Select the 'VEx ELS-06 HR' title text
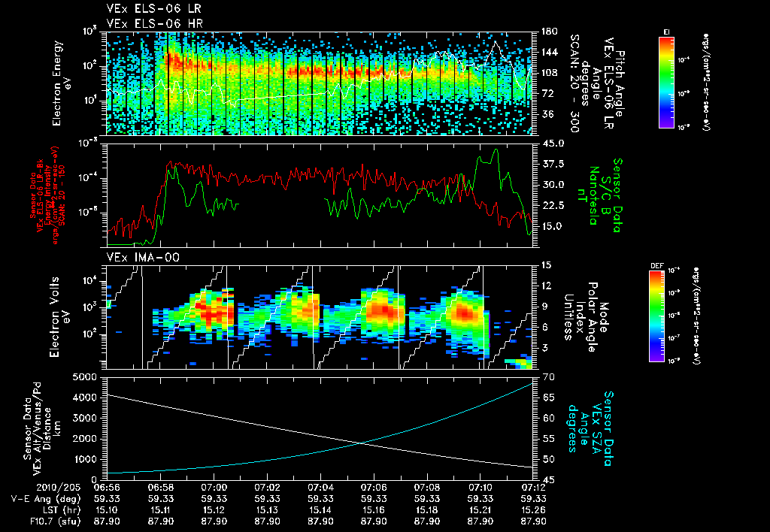770x532 pixels. pos(155,23)
